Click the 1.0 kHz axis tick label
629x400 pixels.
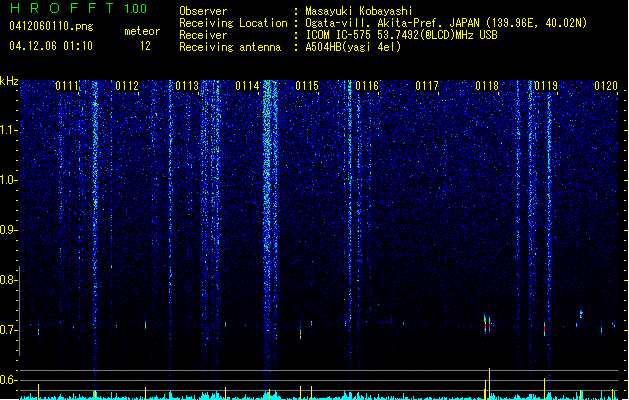tap(8, 180)
